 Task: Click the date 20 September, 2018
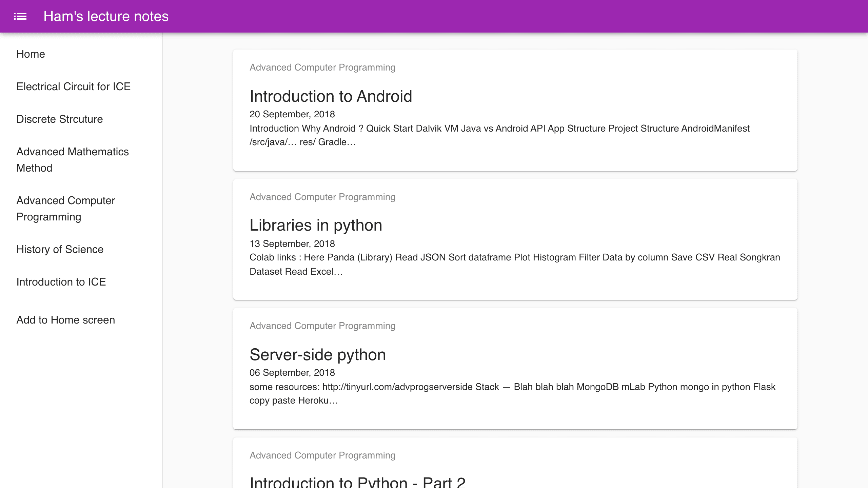pyautogui.click(x=292, y=114)
